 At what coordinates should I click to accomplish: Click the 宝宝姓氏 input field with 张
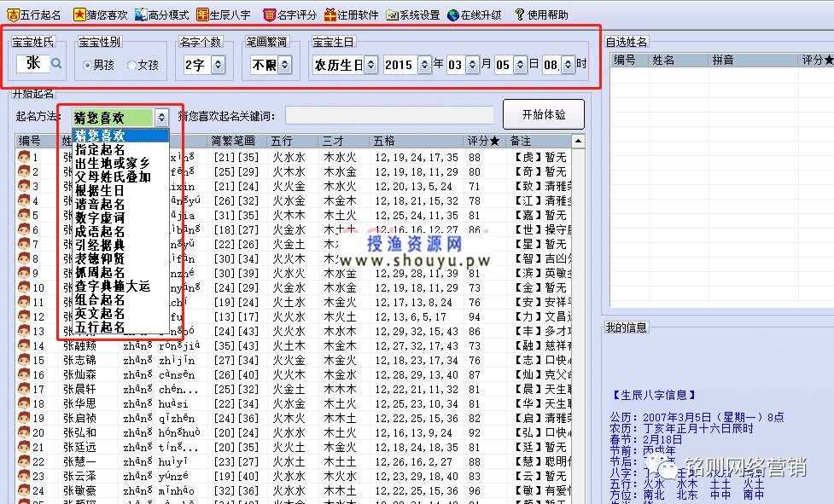[x=33, y=64]
